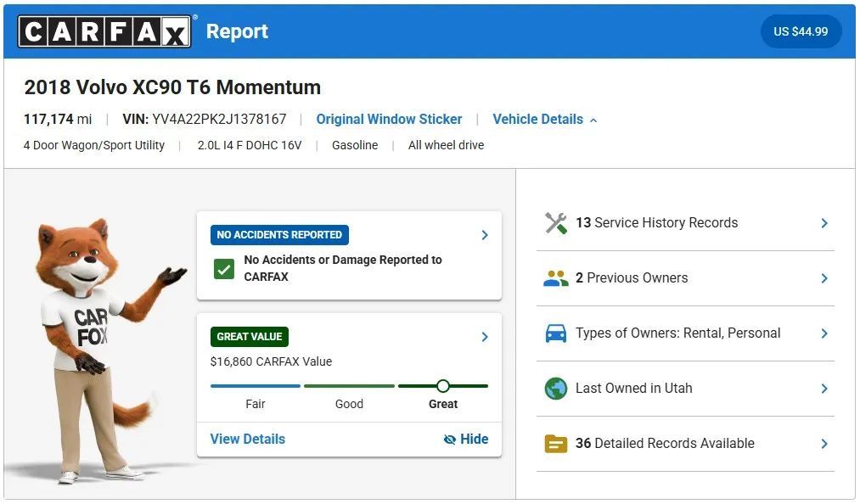Image resolution: width=860 pixels, height=504 pixels.
Task: Click the Great label under slider
Action: click(x=443, y=404)
